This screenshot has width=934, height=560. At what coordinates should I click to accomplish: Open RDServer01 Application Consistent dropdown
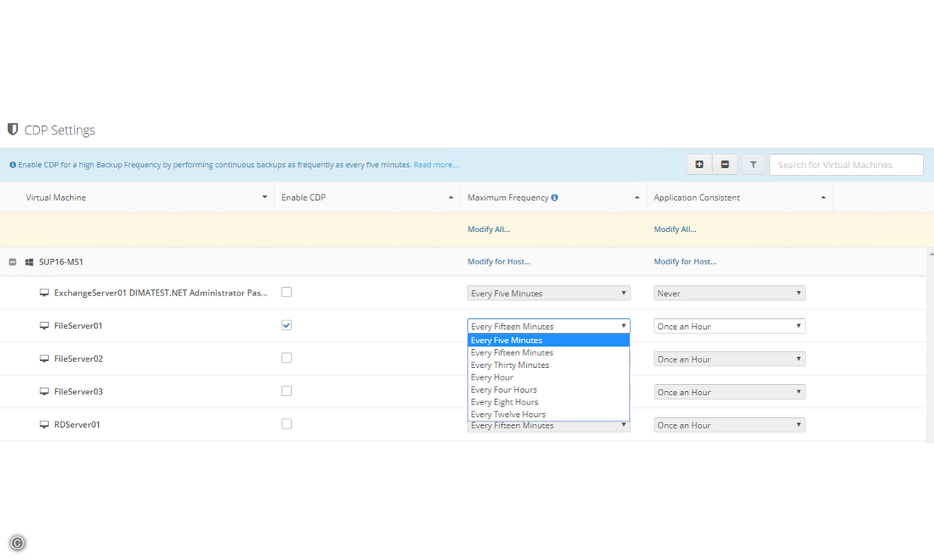click(729, 425)
